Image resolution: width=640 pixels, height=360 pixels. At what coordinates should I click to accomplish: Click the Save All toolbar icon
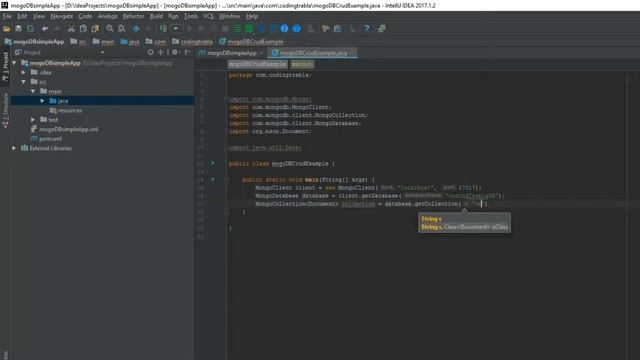click(x=18, y=29)
